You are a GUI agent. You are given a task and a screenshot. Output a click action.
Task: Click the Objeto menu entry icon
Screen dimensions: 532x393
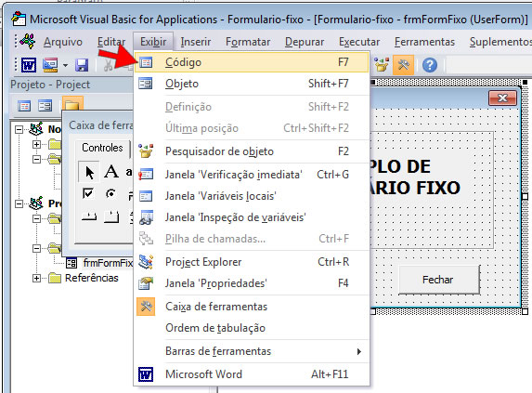click(x=146, y=84)
